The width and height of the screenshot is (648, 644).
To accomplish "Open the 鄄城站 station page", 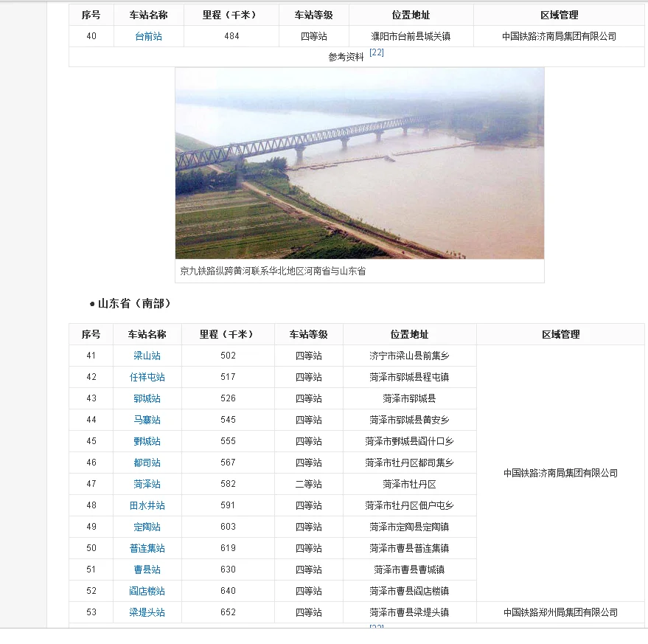I will click(147, 441).
